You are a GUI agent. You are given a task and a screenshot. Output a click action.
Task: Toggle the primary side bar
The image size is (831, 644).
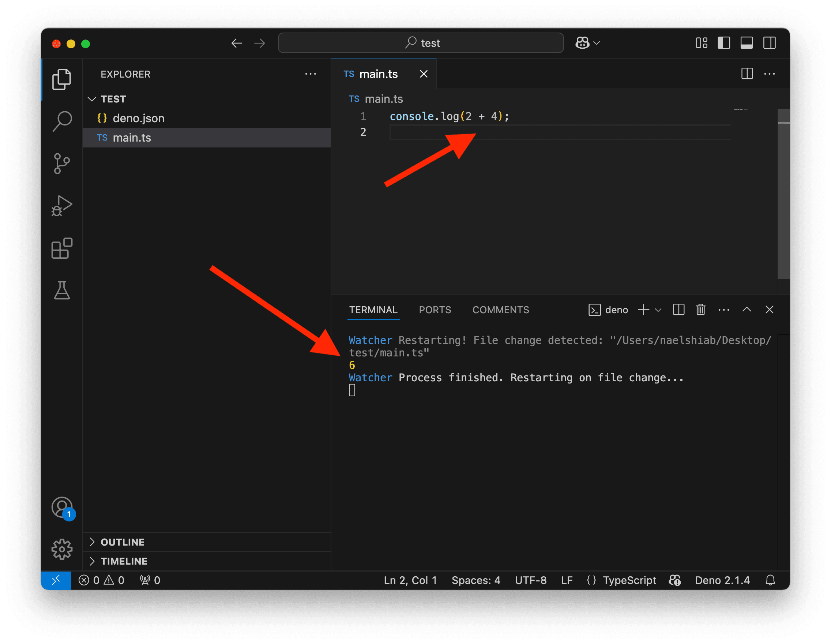[724, 43]
